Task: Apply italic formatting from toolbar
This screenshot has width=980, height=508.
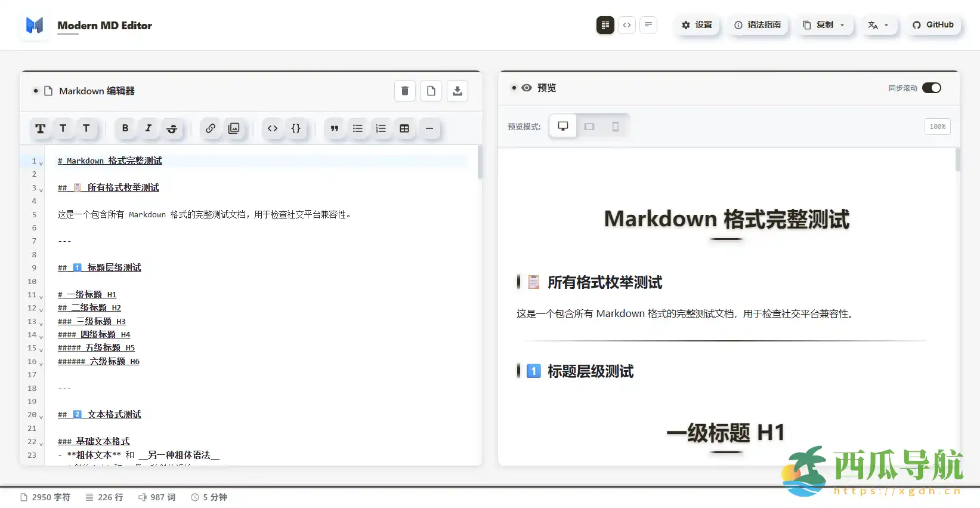Action: click(149, 128)
